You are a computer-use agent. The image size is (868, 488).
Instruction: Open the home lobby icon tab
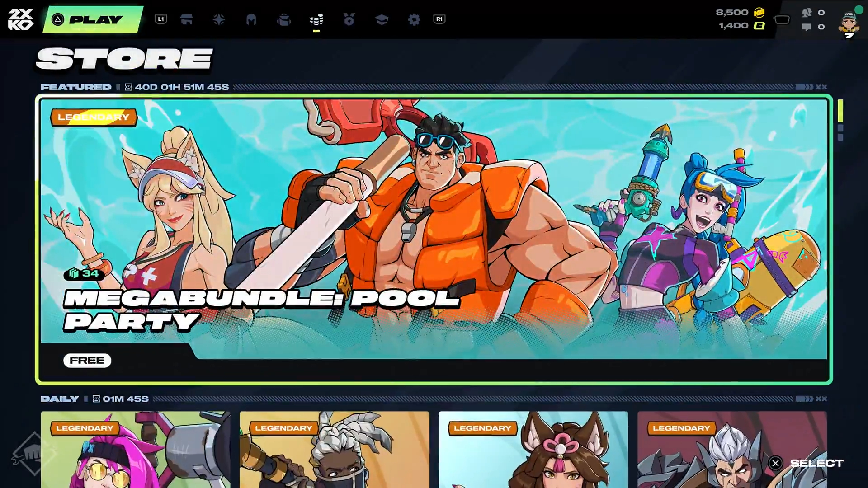coord(186,19)
